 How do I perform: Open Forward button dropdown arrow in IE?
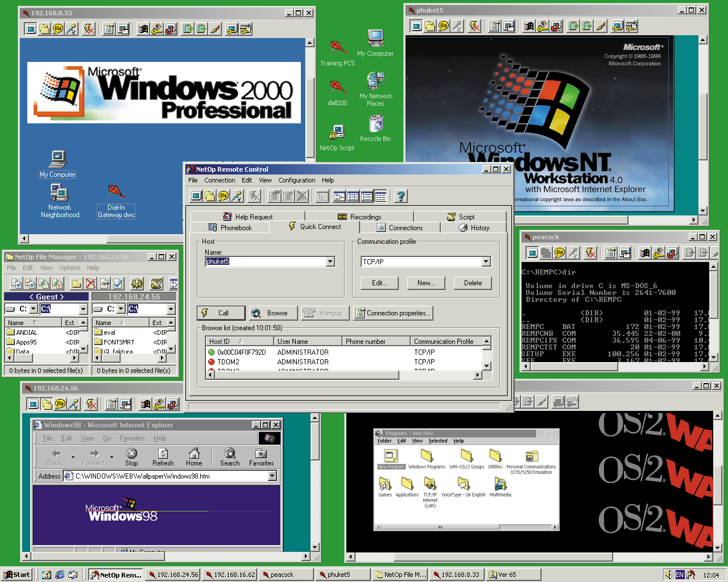pyautogui.click(x=111, y=457)
